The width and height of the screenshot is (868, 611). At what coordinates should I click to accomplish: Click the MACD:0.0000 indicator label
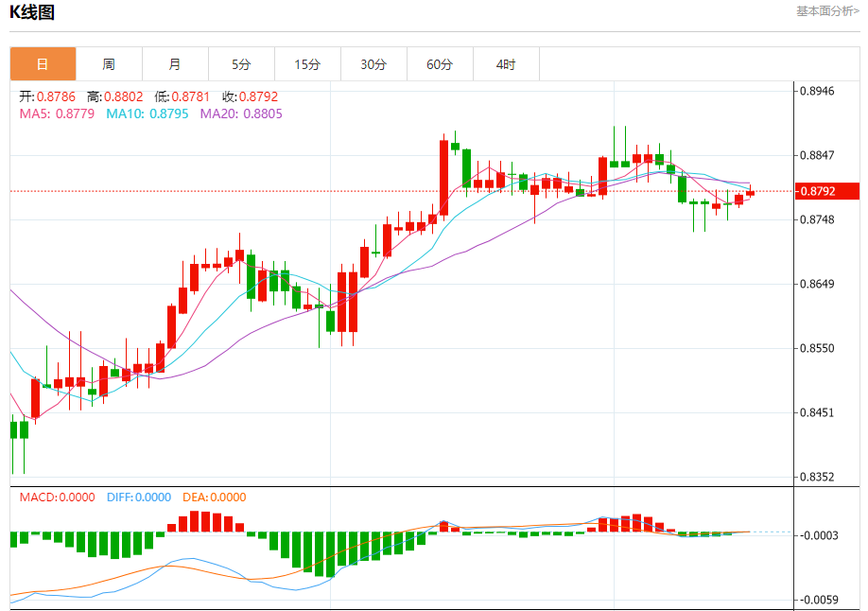coord(57,498)
